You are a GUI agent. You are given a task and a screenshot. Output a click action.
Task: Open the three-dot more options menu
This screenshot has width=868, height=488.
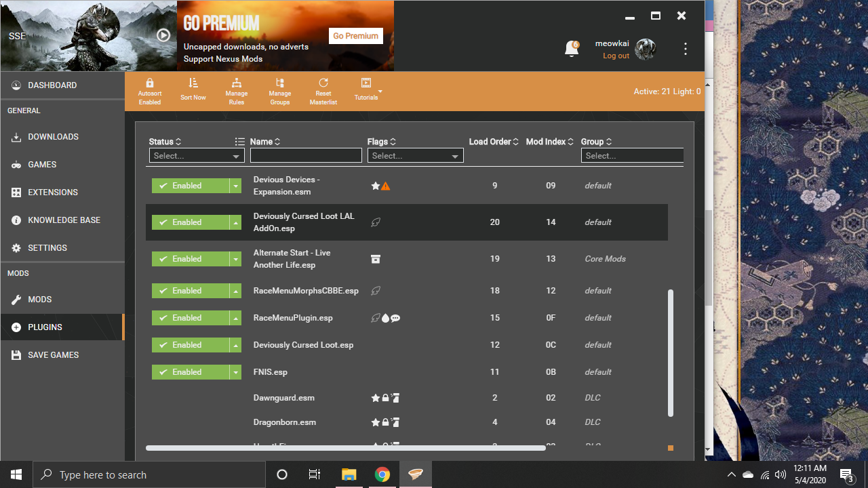tap(686, 49)
